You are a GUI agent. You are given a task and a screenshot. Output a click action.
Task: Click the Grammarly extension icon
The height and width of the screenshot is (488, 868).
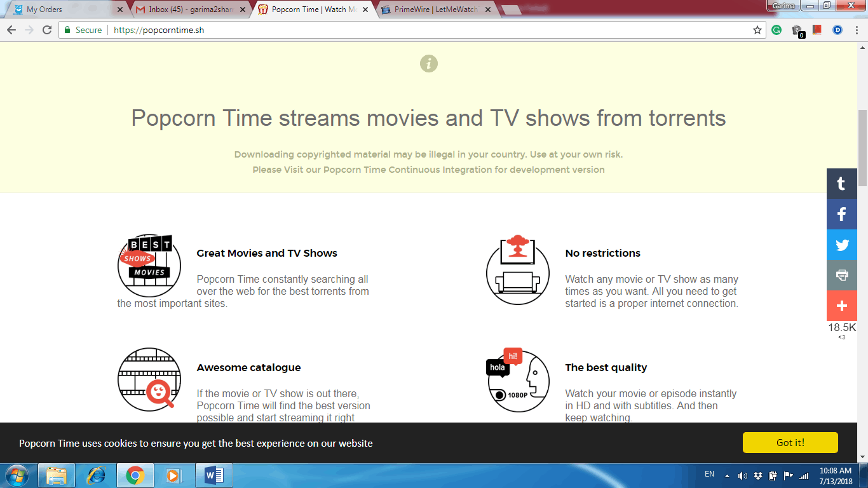point(776,30)
